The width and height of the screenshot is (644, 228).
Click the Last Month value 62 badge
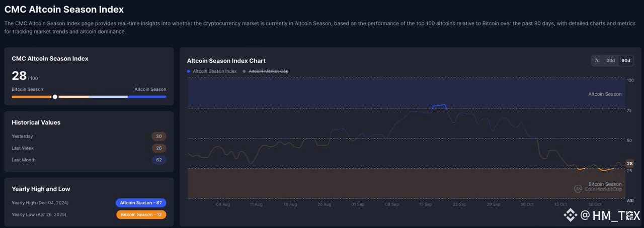pos(158,160)
